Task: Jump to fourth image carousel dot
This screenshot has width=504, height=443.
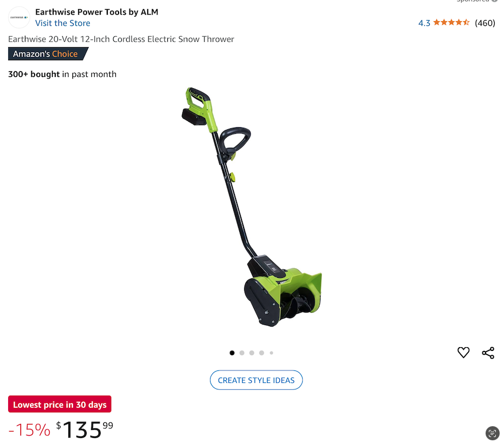Action: coord(261,353)
